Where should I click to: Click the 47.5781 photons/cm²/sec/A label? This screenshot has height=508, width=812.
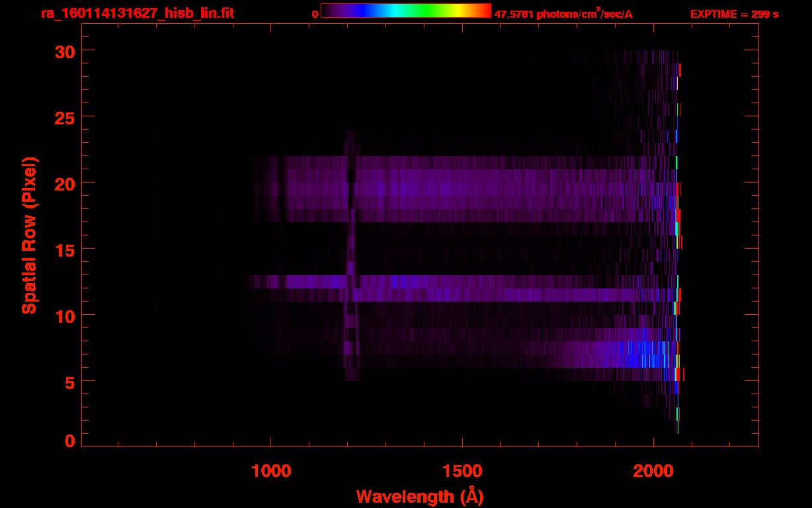[x=563, y=14]
